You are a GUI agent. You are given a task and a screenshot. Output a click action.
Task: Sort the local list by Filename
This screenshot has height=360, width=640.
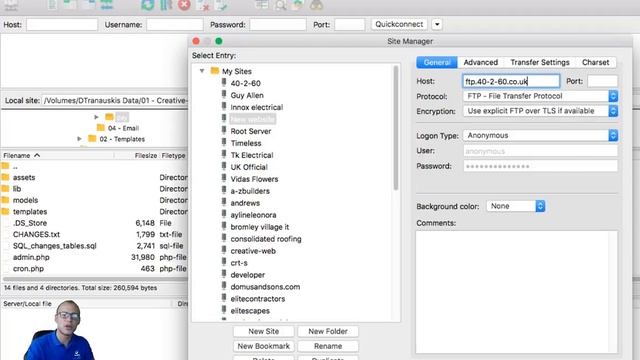pyautogui.click(x=57, y=156)
